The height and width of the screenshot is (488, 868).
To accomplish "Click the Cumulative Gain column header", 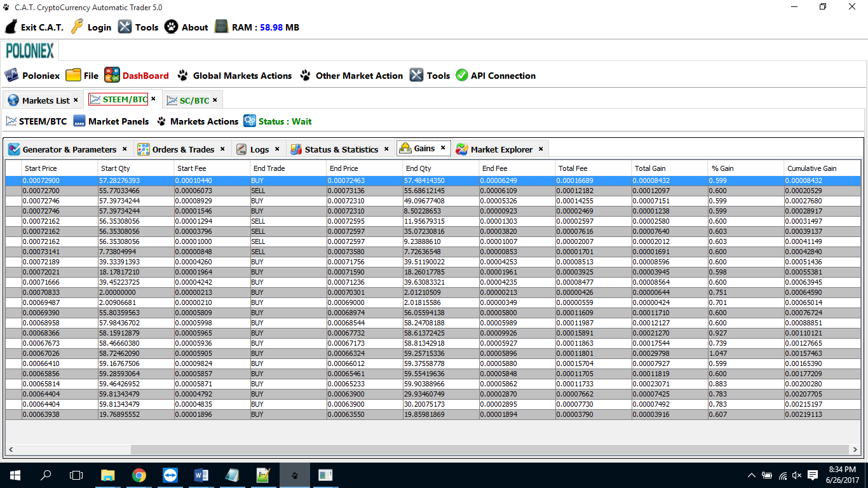I will click(811, 168).
